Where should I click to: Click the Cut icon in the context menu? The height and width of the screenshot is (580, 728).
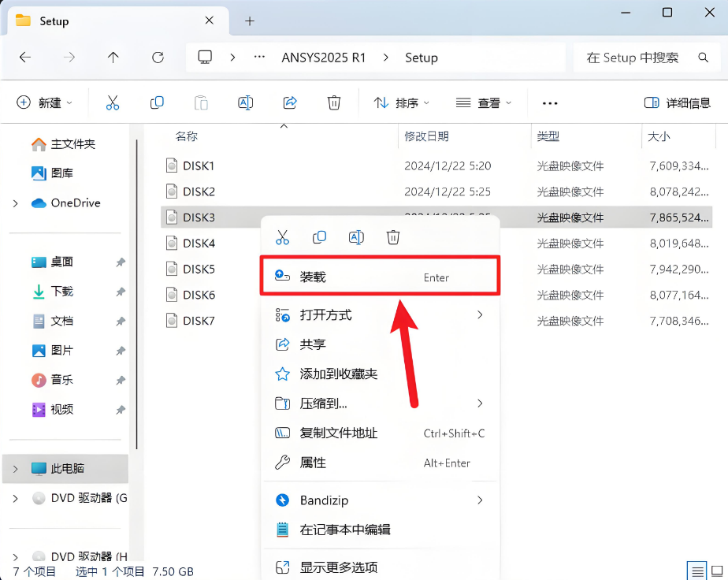point(282,237)
